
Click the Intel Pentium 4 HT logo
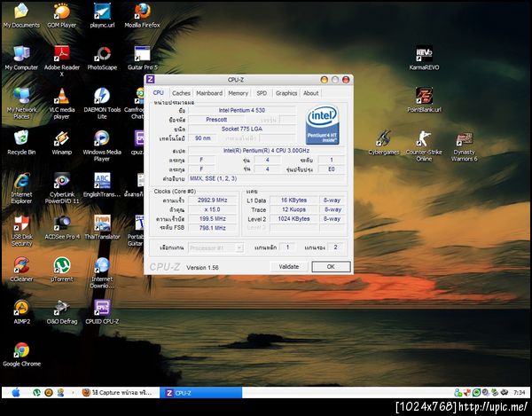[x=322, y=124]
